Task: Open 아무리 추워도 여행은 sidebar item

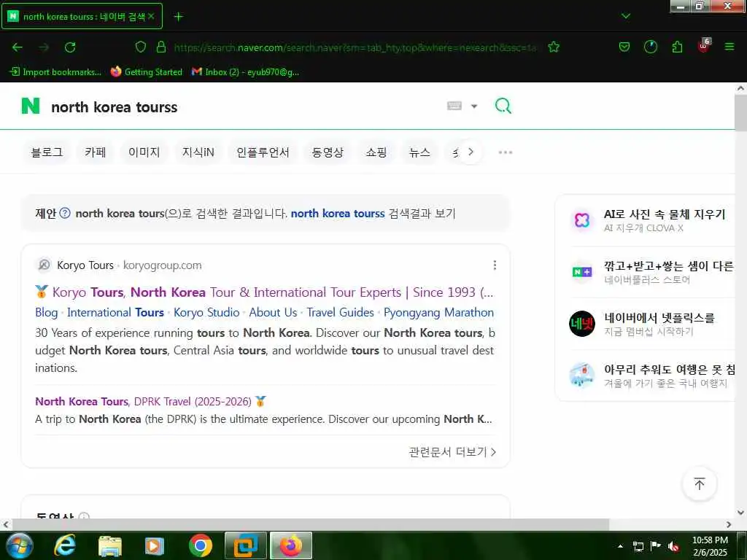Action: click(670, 370)
